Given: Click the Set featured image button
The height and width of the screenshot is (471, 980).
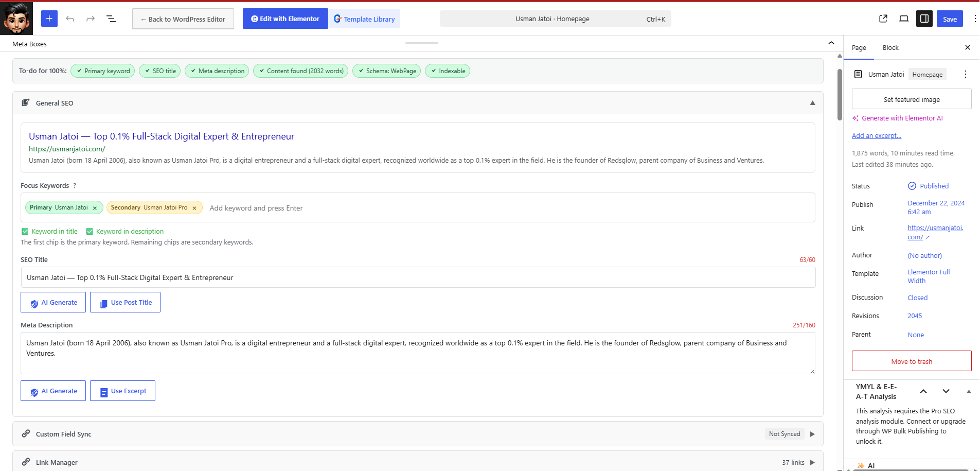Looking at the screenshot, I should pos(912,99).
